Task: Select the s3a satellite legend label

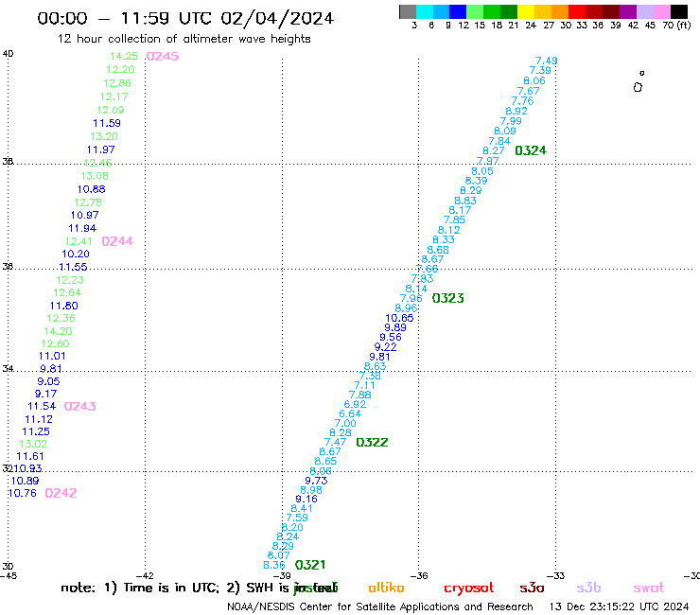Action: [x=533, y=588]
